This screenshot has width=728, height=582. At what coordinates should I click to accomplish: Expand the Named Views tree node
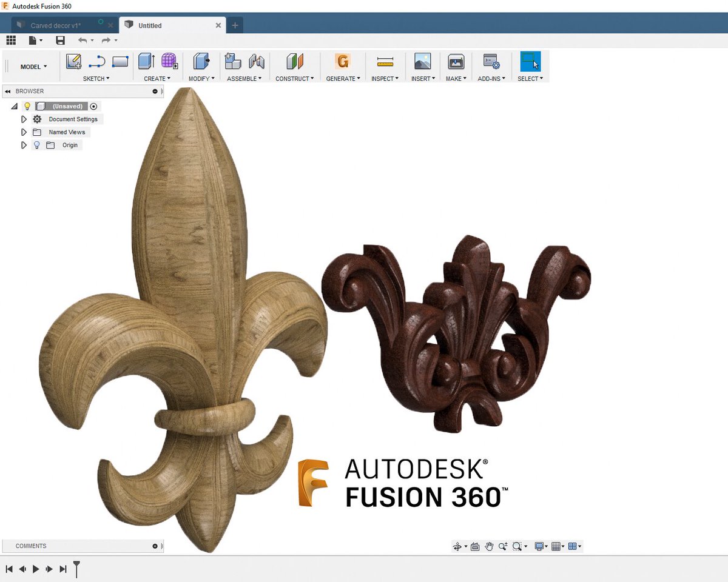tap(24, 132)
